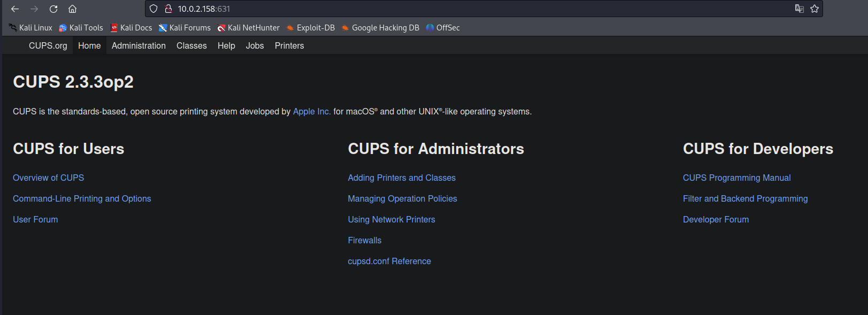View insecure connection lock icon info
Screen dimensions: 868x315
168,9
